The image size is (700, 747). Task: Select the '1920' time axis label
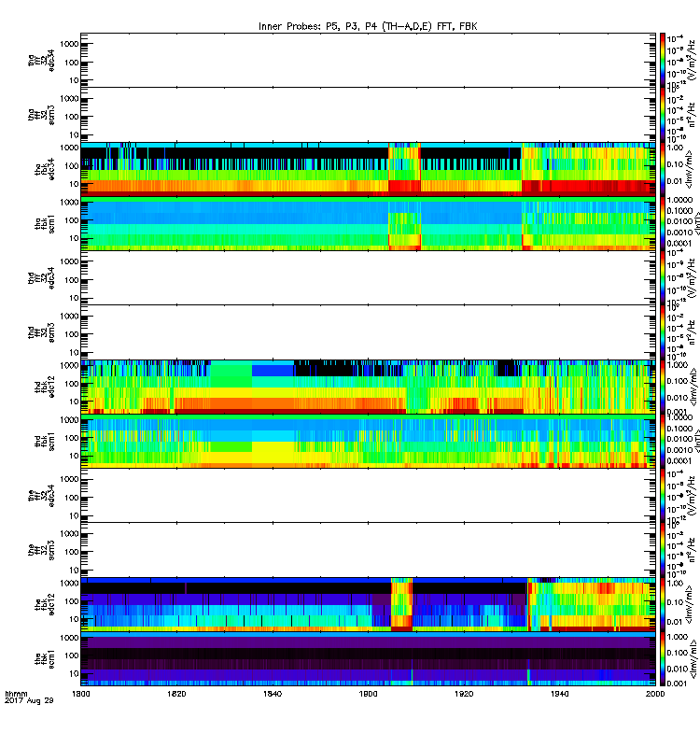tap(464, 694)
